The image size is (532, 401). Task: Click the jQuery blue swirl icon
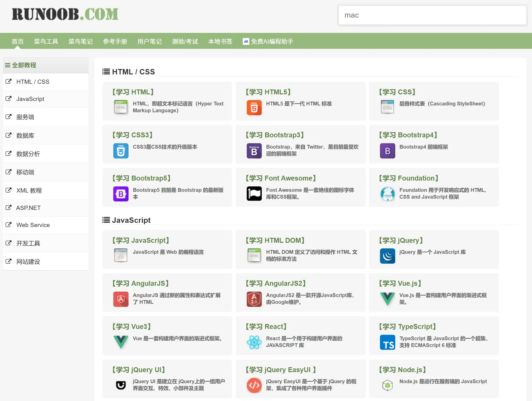387,256
